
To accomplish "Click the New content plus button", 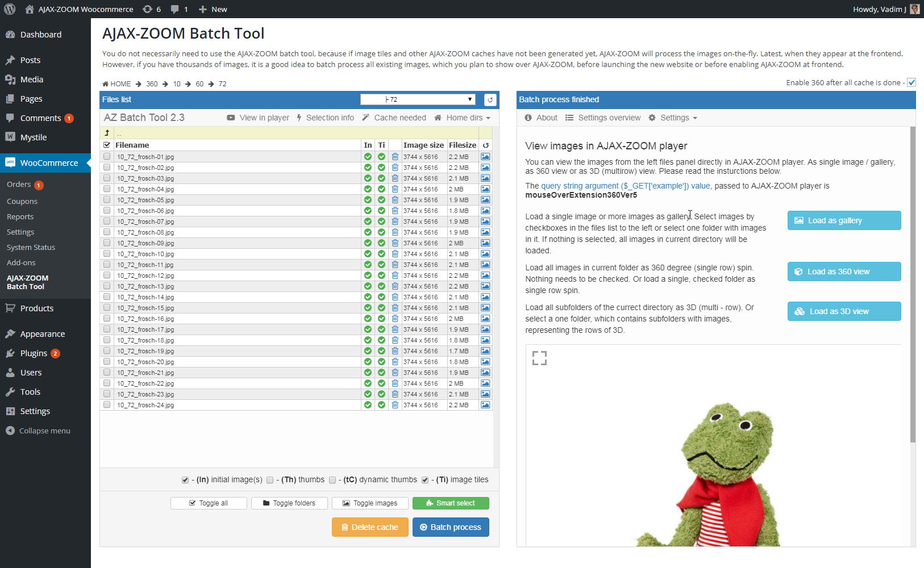I will pyautogui.click(x=213, y=9).
